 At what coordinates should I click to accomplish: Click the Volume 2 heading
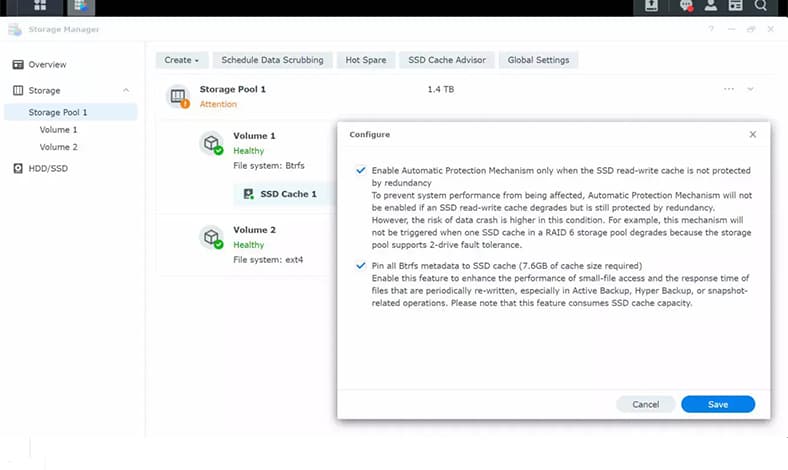point(254,230)
